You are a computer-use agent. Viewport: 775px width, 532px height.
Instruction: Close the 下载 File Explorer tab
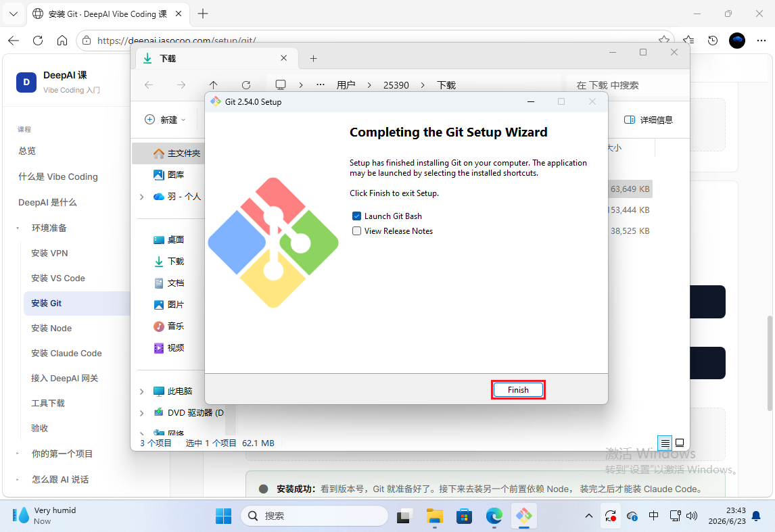point(284,58)
